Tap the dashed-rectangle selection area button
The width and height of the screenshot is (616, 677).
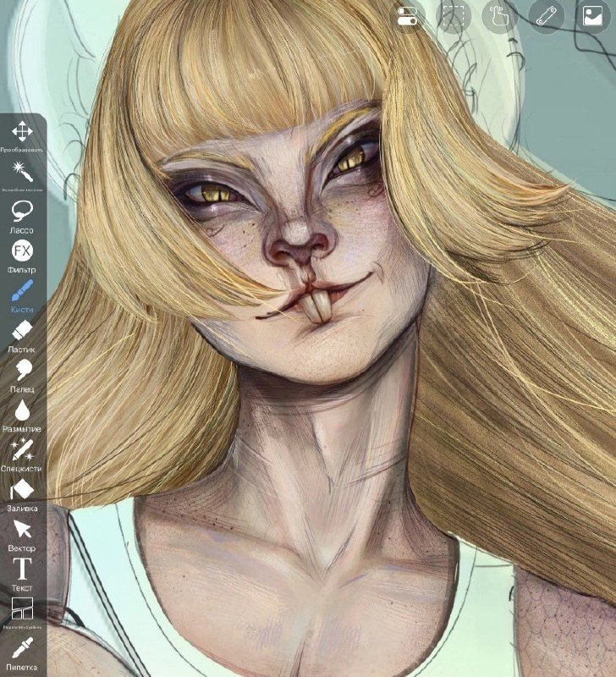point(454,16)
